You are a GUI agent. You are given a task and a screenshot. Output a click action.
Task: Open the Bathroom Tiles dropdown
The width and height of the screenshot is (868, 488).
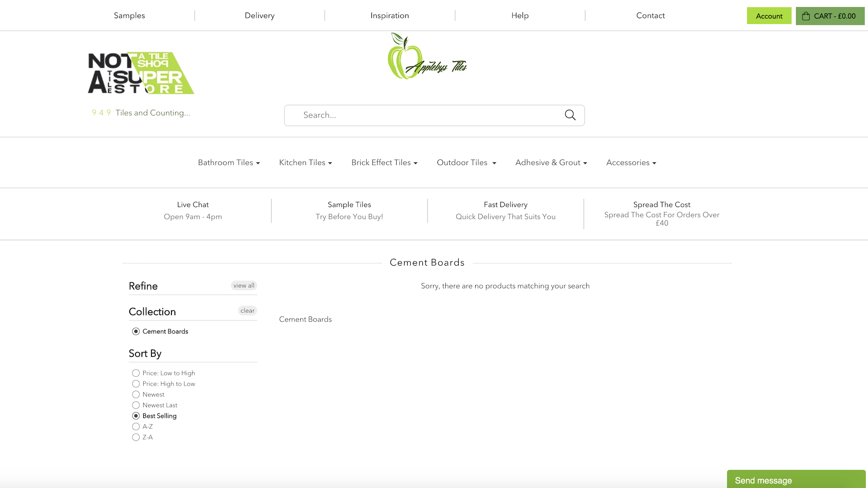pos(229,162)
